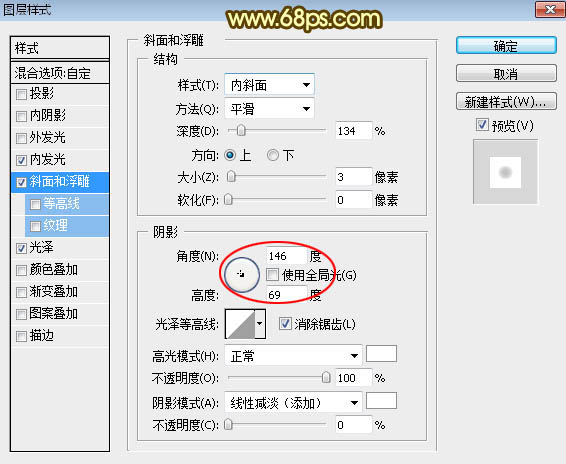This screenshot has width=566, height=464.
Task: Toggle the 预览 preview checkbox
Action: tap(482, 125)
